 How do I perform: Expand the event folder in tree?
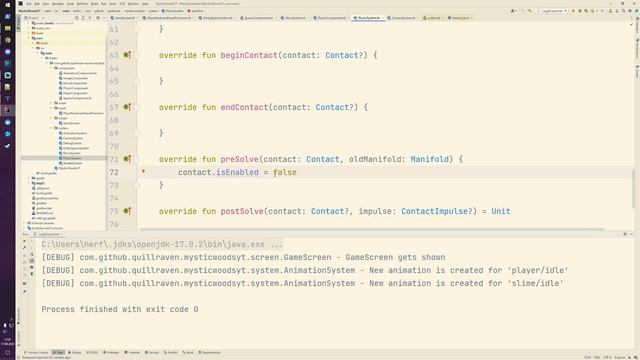pos(51,103)
